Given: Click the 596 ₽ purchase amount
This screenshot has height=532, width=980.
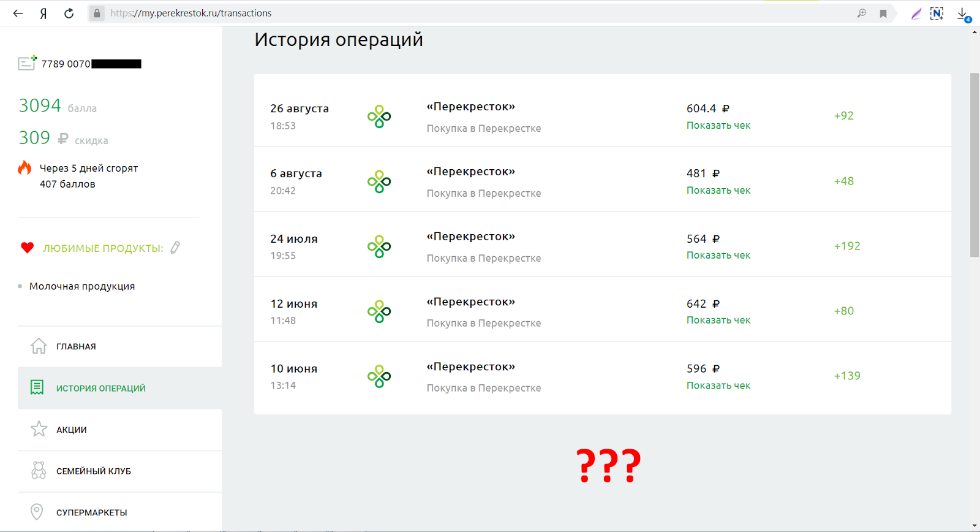Looking at the screenshot, I should tap(703, 369).
